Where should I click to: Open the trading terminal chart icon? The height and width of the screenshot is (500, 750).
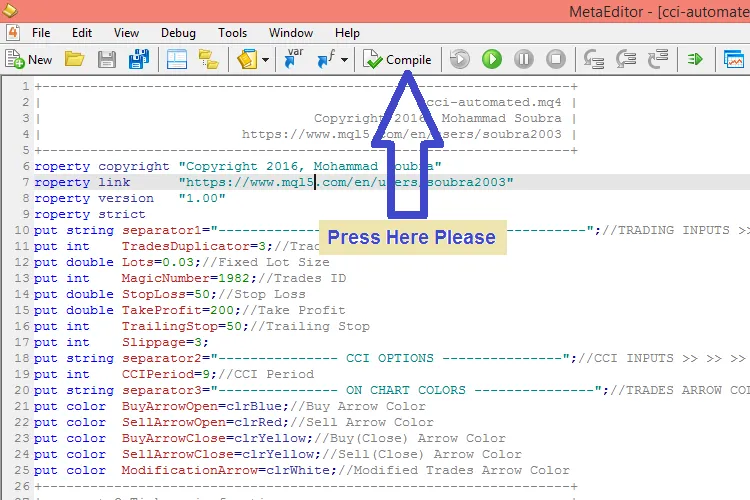(x=735, y=59)
